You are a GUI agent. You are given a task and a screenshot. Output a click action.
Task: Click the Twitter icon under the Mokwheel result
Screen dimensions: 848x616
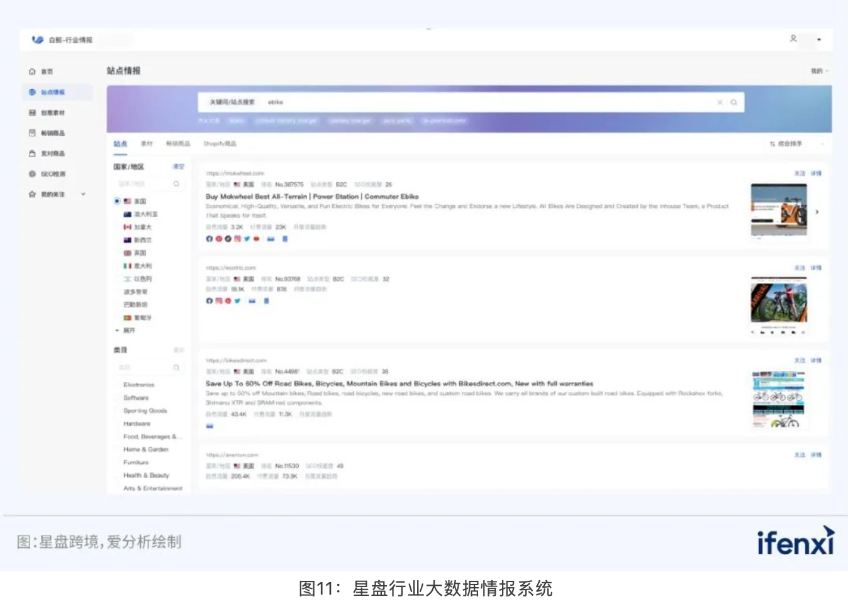coord(247,239)
